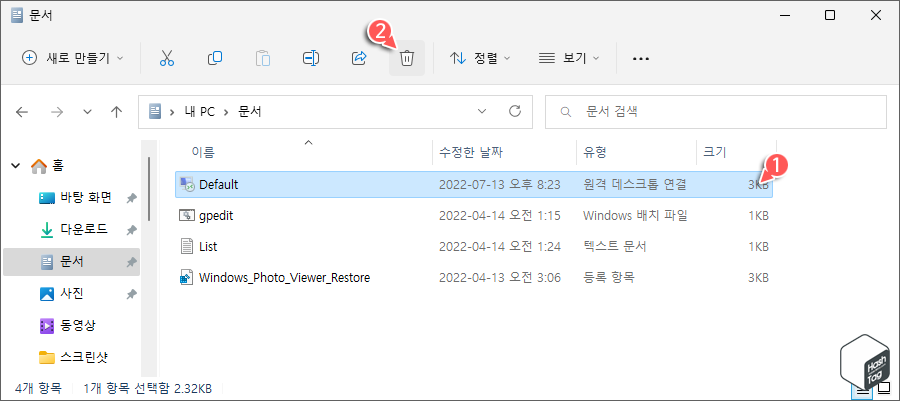The height and width of the screenshot is (401, 900).
Task: Open the 새로 만들기 dropdown
Action: tap(72, 58)
